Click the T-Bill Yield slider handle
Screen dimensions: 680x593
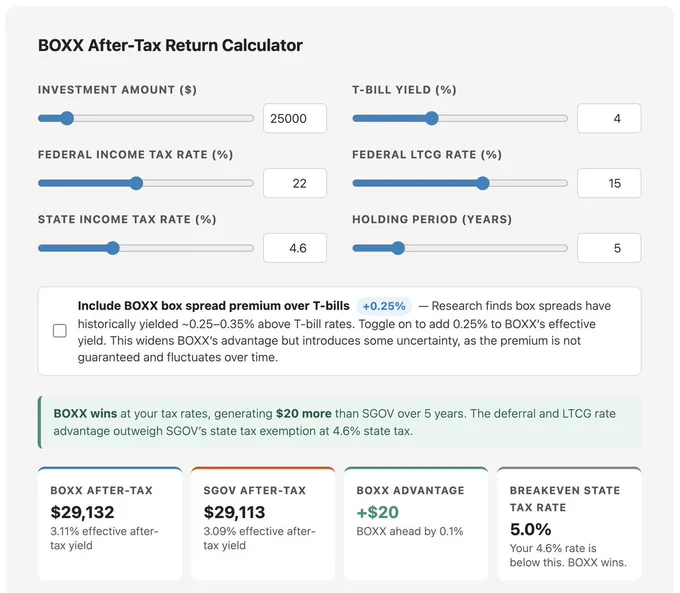[432, 118]
